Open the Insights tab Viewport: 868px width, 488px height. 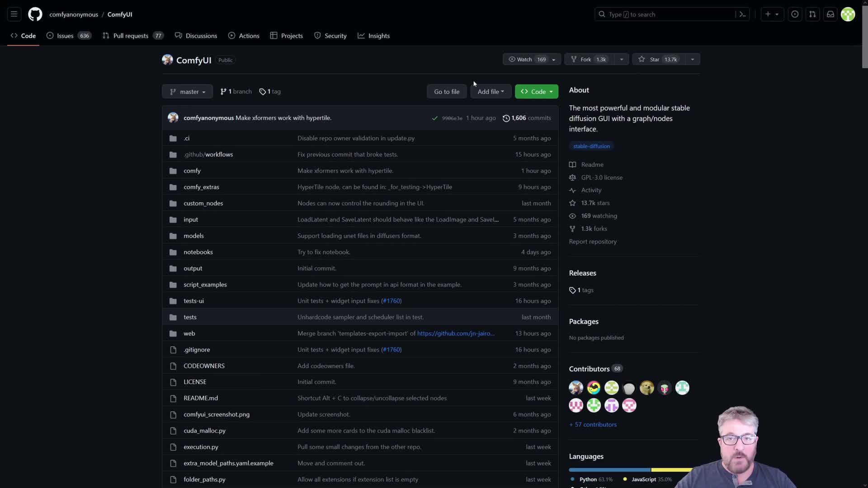(x=374, y=36)
